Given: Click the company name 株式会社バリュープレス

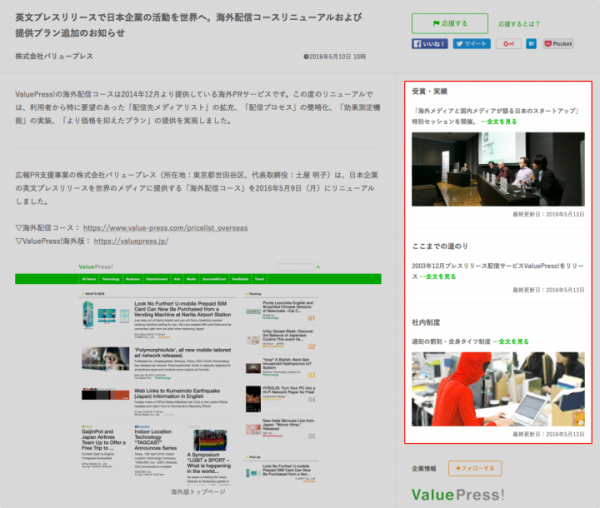Looking at the screenshot, I should (x=54, y=56).
